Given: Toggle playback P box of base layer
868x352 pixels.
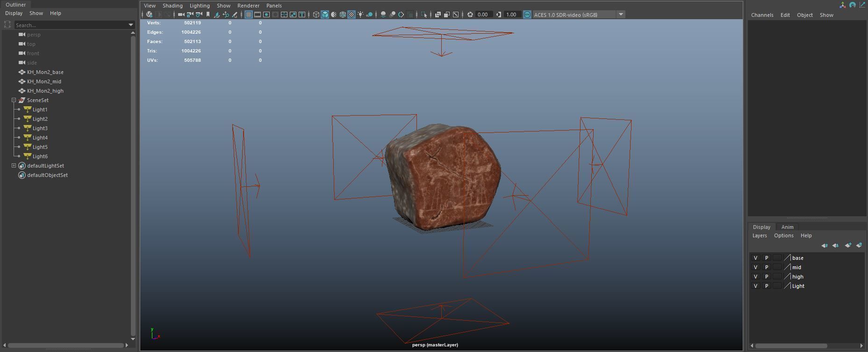Looking at the screenshot, I should tap(766, 258).
